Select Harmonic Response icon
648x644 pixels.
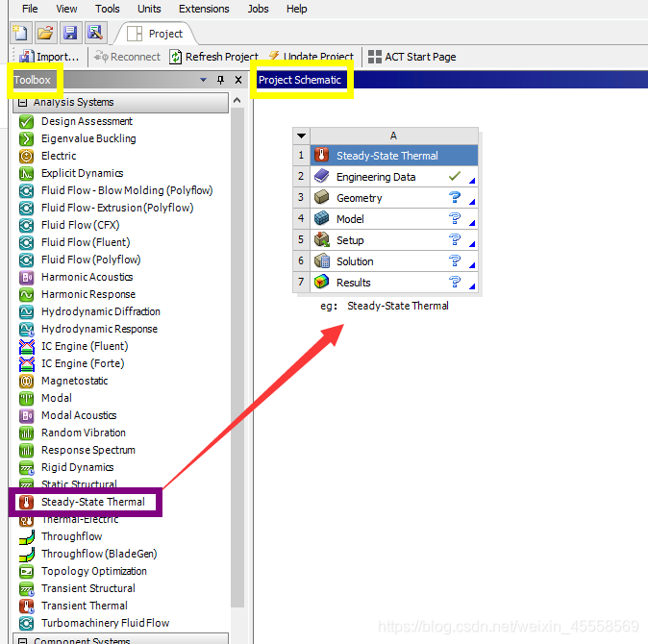26,294
